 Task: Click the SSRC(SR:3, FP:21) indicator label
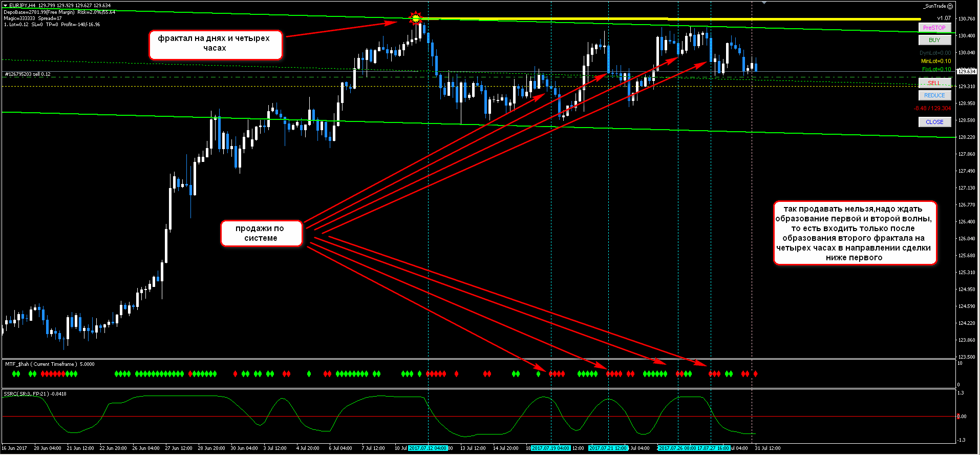pos(35,394)
